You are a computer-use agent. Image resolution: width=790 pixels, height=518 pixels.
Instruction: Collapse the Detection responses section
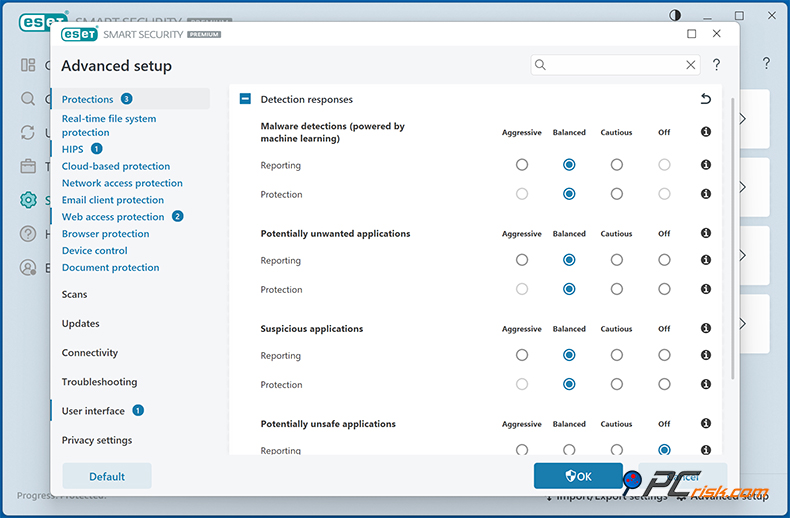coord(245,99)
